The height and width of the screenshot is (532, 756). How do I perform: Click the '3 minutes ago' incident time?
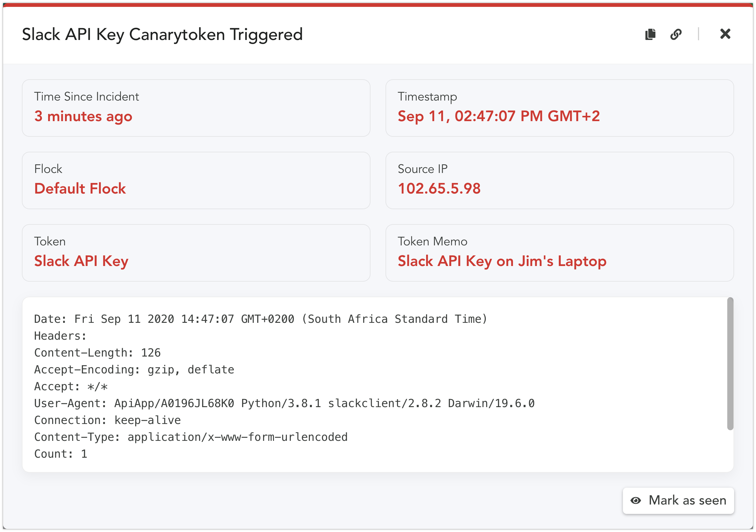click(x=83, y=116)
